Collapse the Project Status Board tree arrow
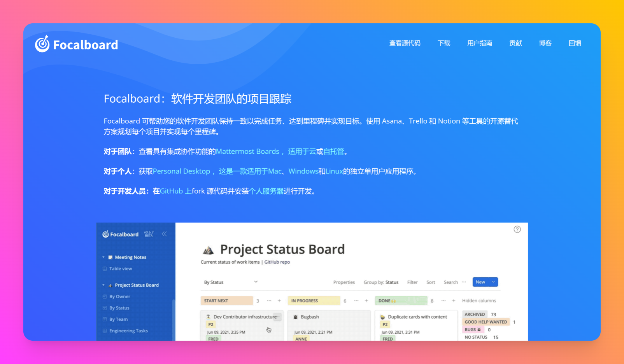Screen dimensions: 624x364 point(103,285)
